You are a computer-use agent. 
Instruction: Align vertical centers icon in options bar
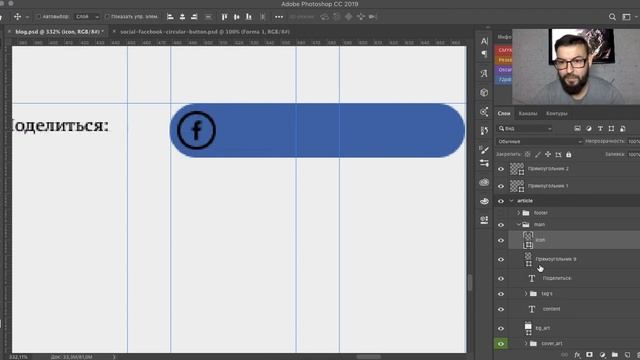[x=236, y=17]
